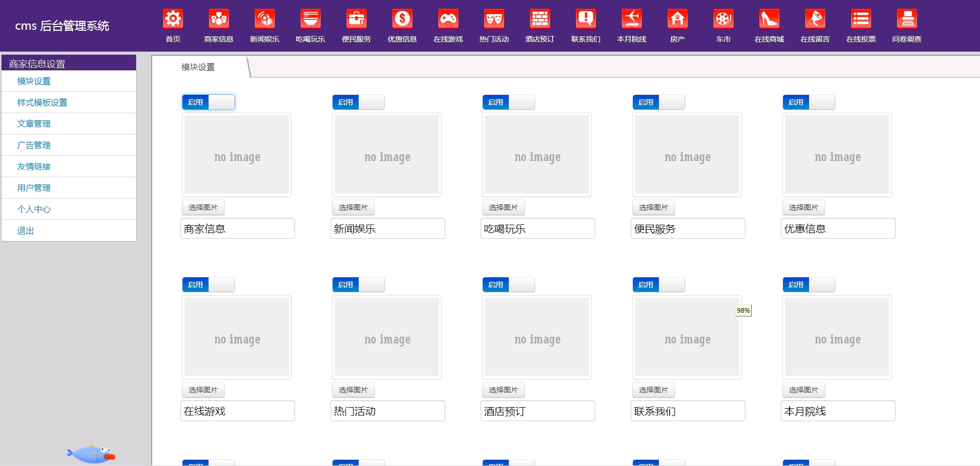Select the 模块设置 tab
The width and height of the screenshot is (980, 466).
[198, 67]
